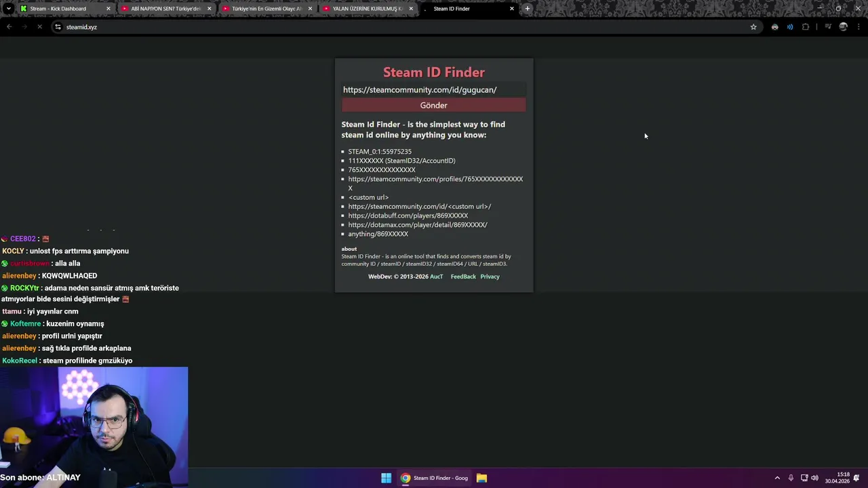Expand the system tray hidden icons chevron

pyautogui.click(x=777, y=478)
